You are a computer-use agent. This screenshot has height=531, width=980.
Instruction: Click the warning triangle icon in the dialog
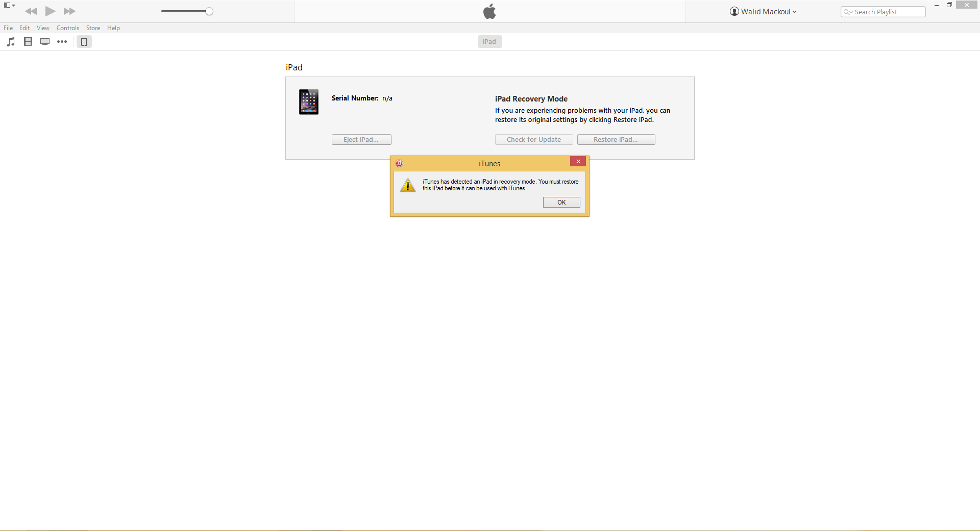click(408, 185)
